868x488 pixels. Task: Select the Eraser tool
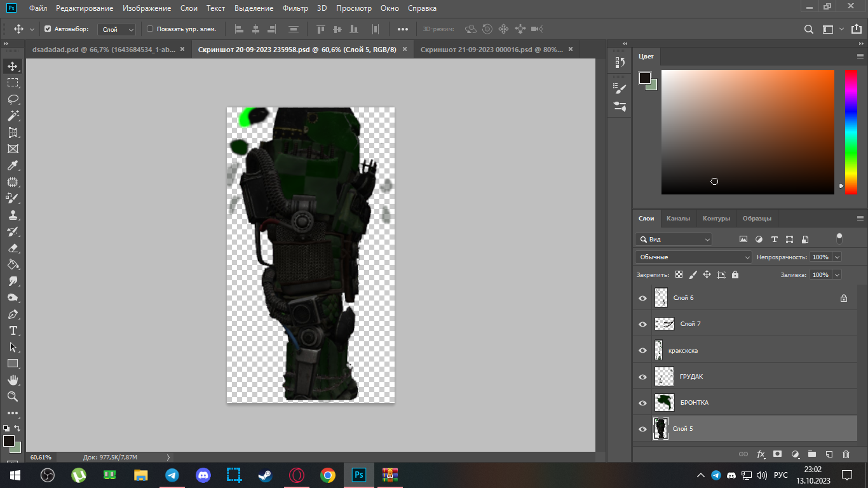[x=13, y=248]
